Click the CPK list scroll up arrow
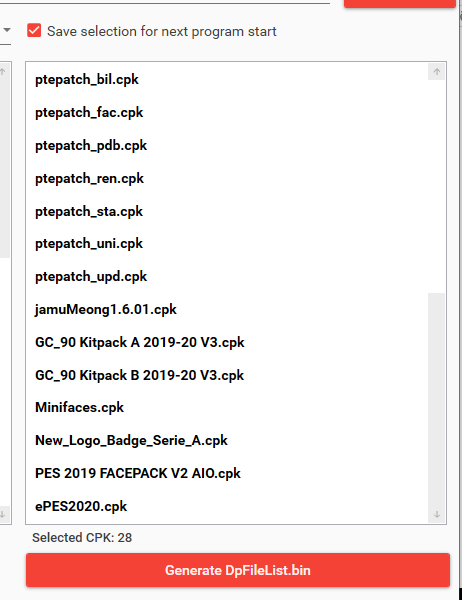 coord(436,72)
